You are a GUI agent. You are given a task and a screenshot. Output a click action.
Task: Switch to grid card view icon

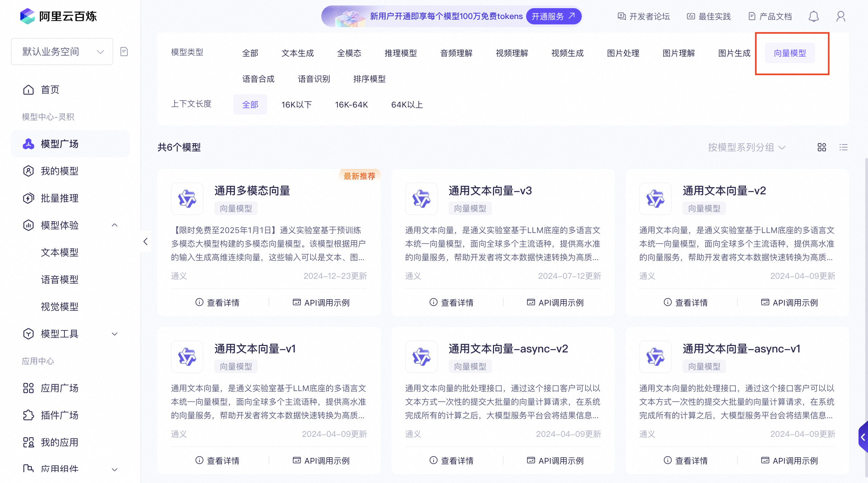(822, 147)
